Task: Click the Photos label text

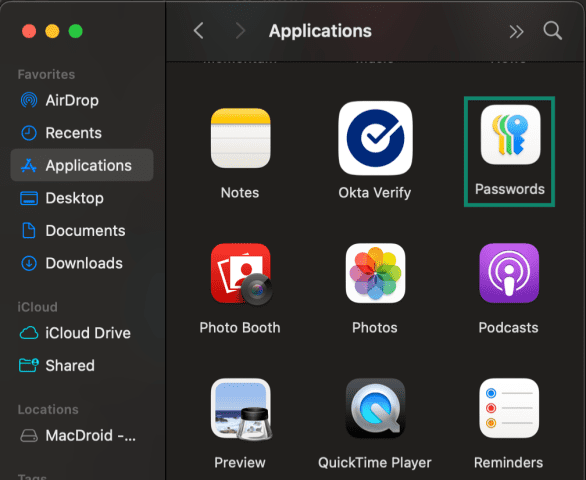Action: (374, 327)
